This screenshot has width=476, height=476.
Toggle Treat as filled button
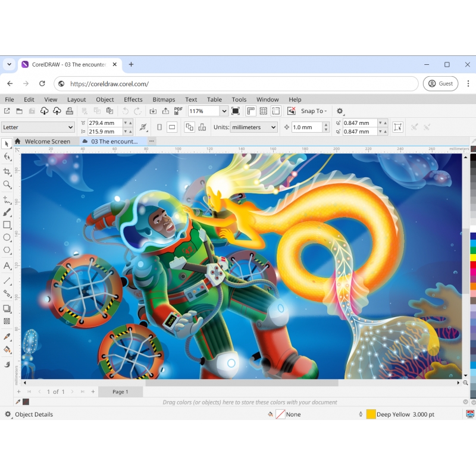pyautogui.click(x=397, y=127)
